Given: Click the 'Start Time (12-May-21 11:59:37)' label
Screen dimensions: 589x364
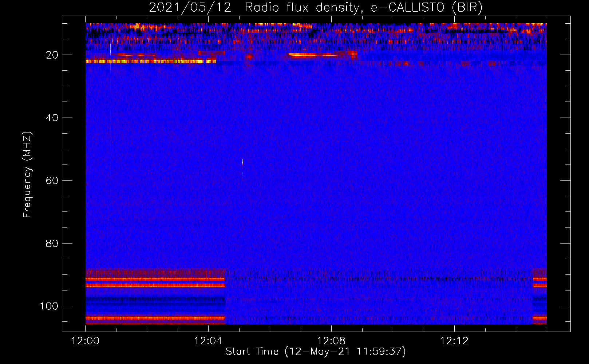Looking at the screenshot, I should coord(316,352).
